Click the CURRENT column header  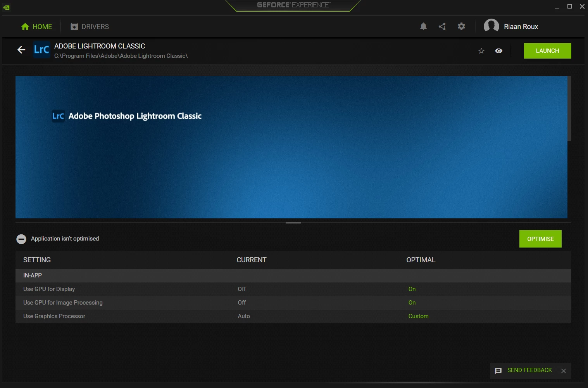(x=252, y=260)
